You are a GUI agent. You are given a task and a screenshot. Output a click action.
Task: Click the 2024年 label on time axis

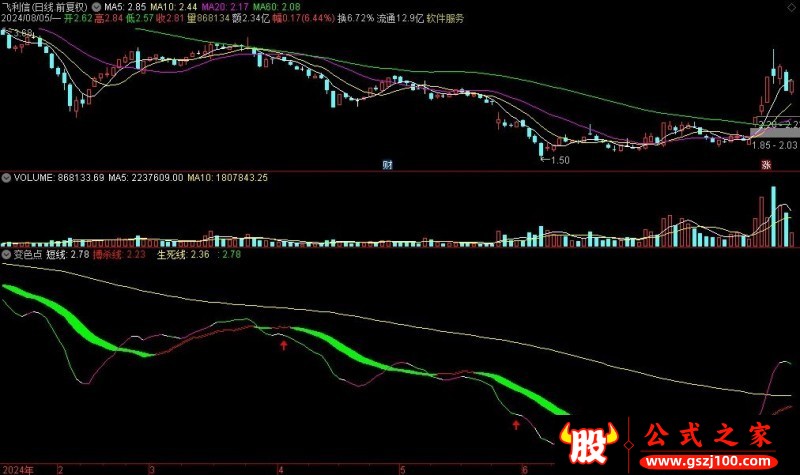pos(17,470)
